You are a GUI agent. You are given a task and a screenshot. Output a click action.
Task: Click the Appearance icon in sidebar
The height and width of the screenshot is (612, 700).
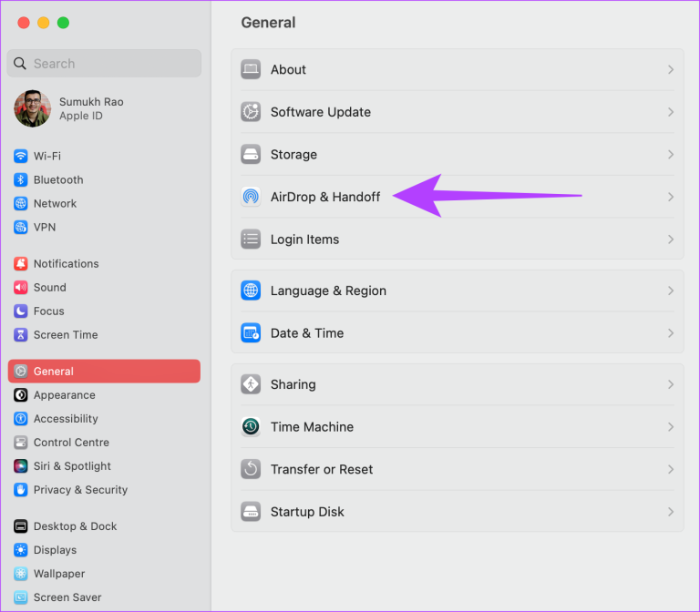21,394
